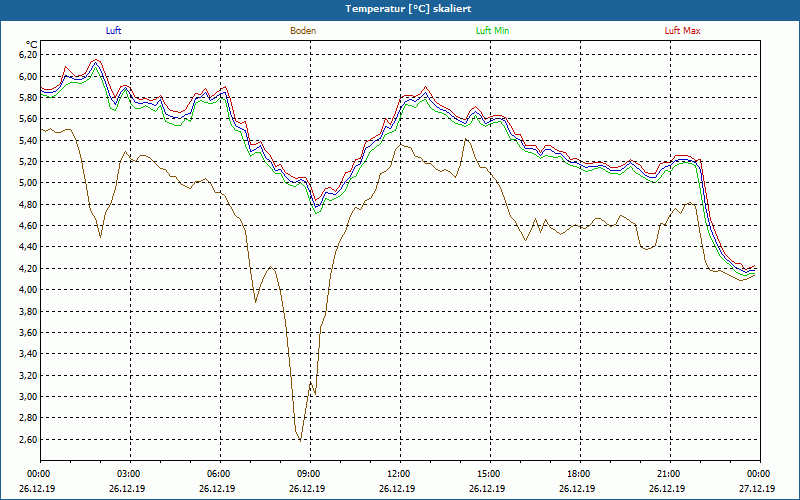Click the '2,80' y-axis value
The width and height of the screenshot is (800, 500).
pyautogui.click(x=29, y=418)
